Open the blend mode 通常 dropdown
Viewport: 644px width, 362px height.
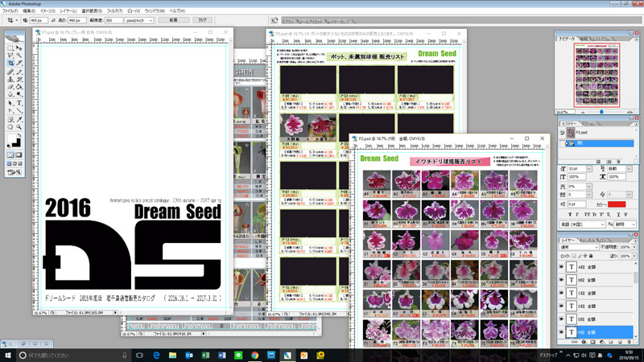click(579, 248)
